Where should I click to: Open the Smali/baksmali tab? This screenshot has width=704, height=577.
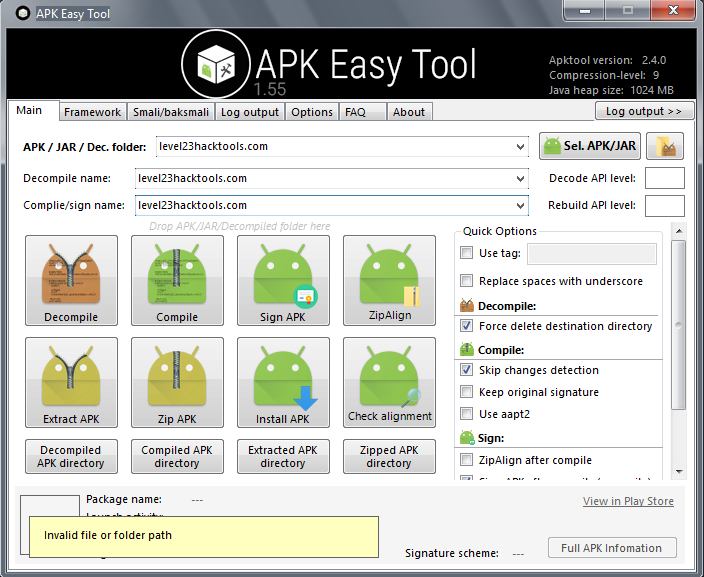click(171, 112)
